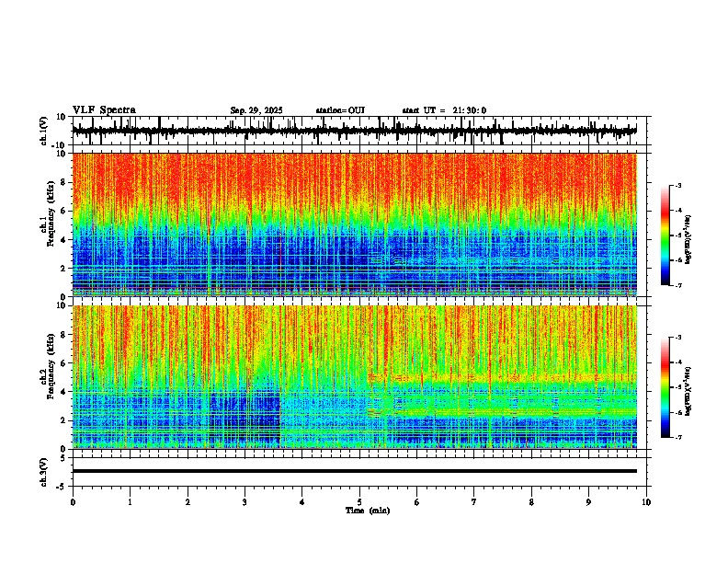Click the "Time (min)" x-axis label
This screenshot has height=563, width=728.
pos(368,511)
